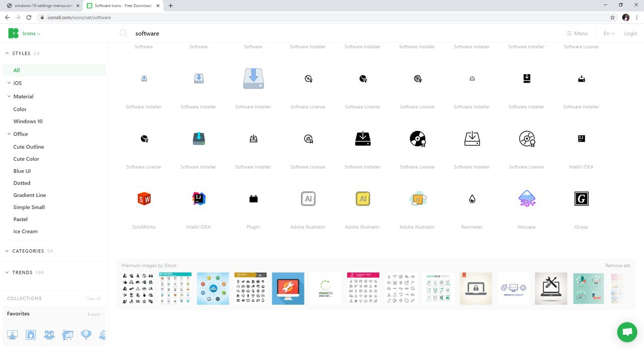Select the Software Icons browser tab

point(123,6)
